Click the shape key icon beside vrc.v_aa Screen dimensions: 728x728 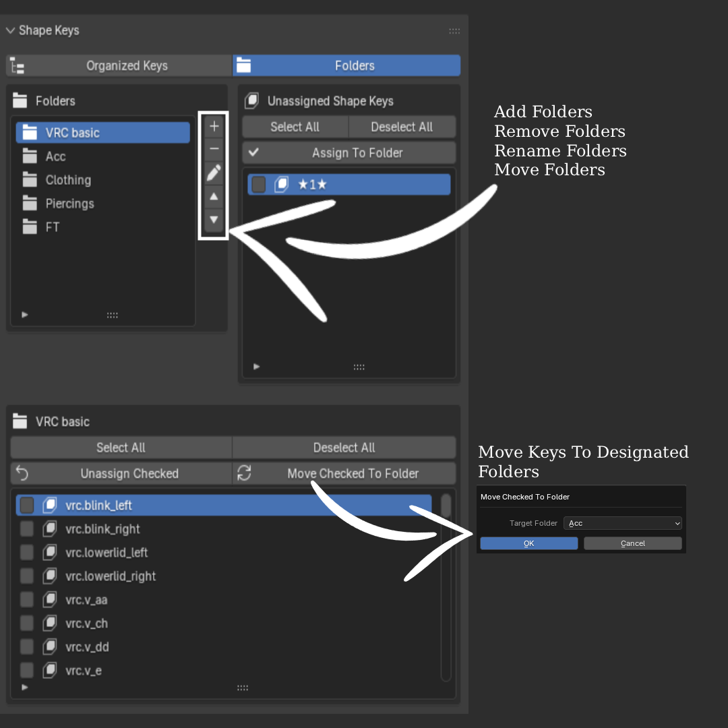[50, 599]
